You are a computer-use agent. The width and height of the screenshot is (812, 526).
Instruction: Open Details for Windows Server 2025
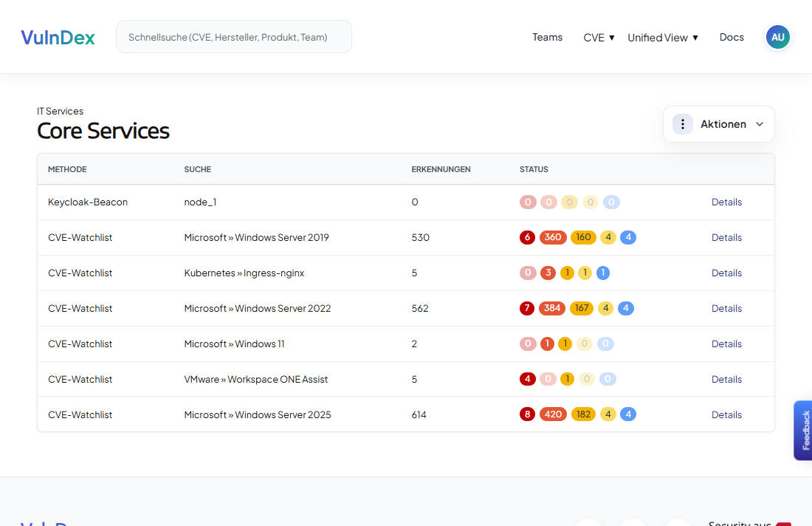tap(726, 415)
